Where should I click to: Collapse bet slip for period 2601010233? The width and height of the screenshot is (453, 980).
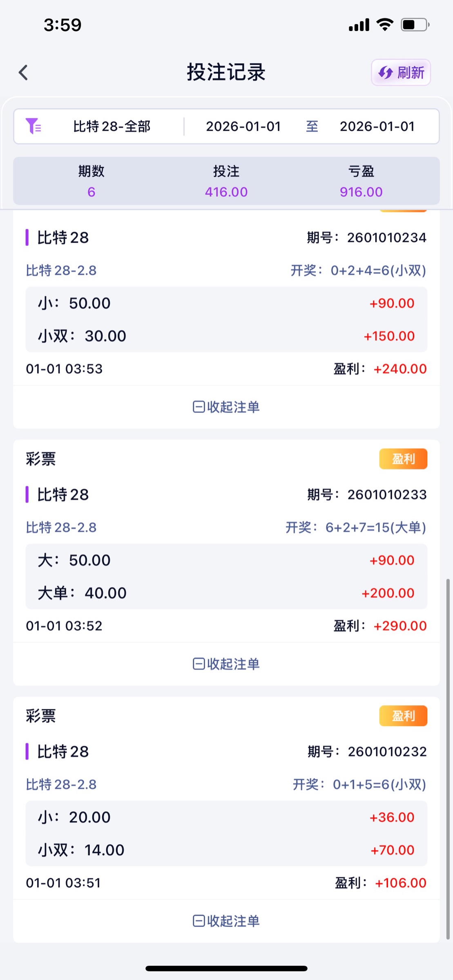[226, 664]
